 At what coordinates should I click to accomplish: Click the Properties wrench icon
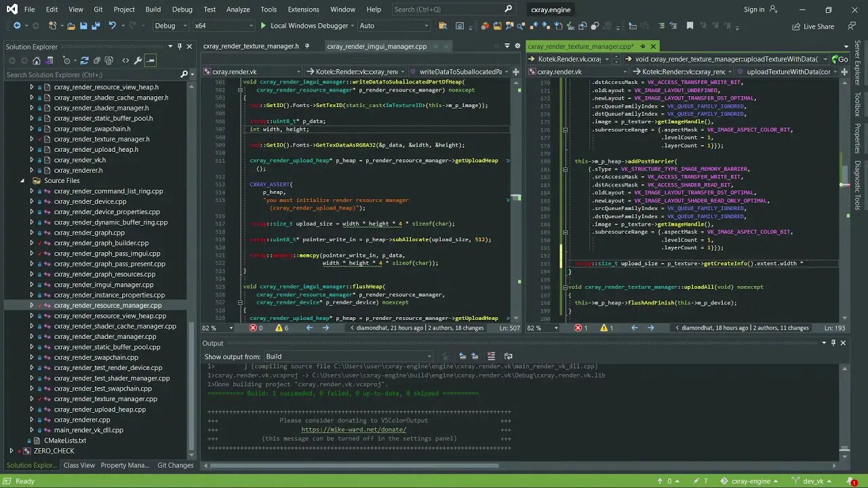138,60
